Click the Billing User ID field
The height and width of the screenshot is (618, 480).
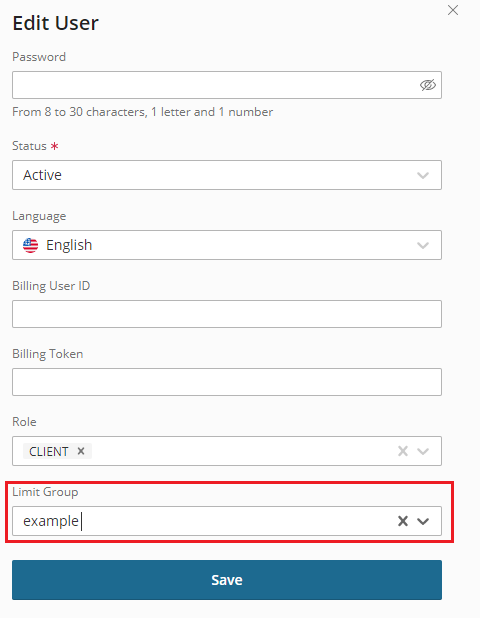tap(227, 314)
